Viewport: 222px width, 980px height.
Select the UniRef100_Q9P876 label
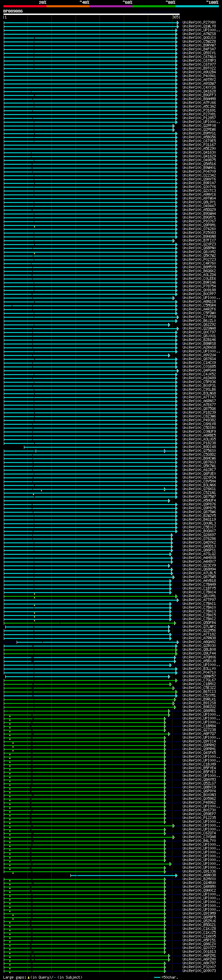tap(199, 504)
